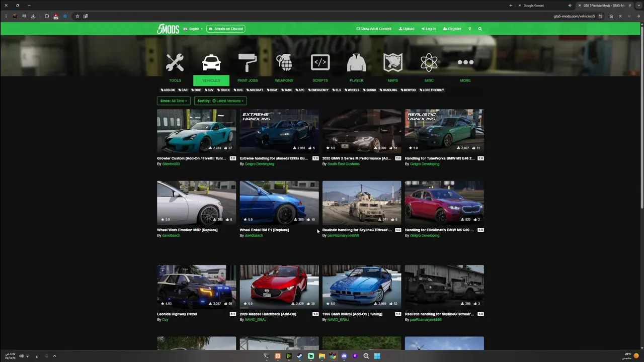Filter by the ADD-ON tag
The width and height of the screenshot is (644, 362).
pos(168,90)
